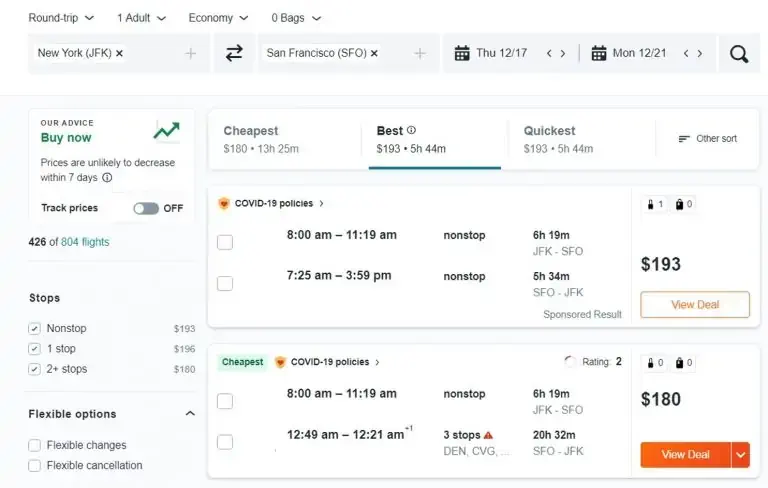
Task: Click the 804 flights link
Action: 85,242
